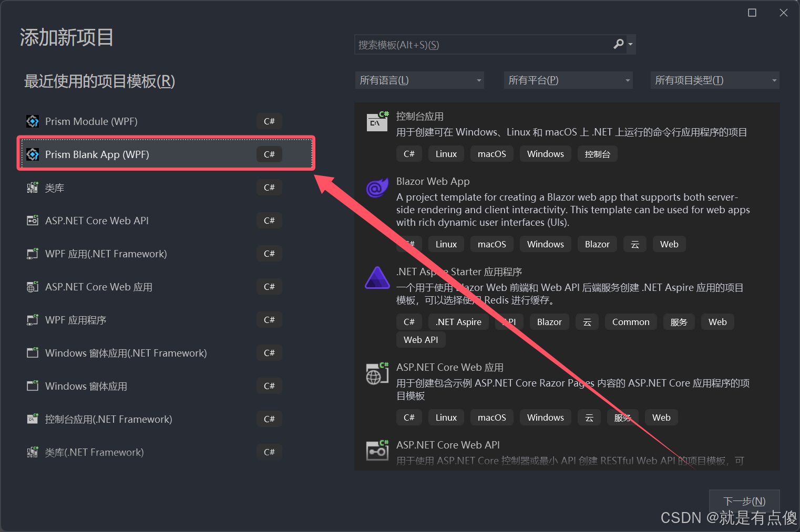Viewport: 800px width, 532px height.
Task: Open the 所有项目类型 filter dropdown
Action: click(714, 80)
